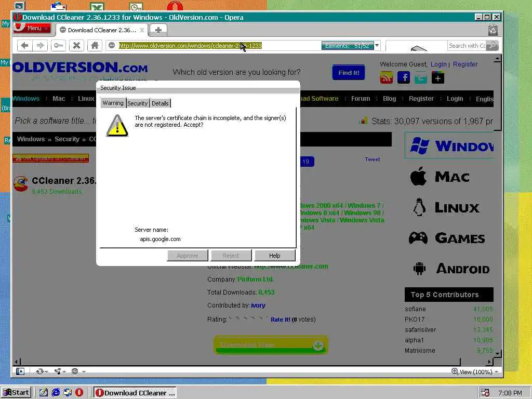Open the Google plus icon
Screen dimensions: 532x399
(x=437, y=78)
